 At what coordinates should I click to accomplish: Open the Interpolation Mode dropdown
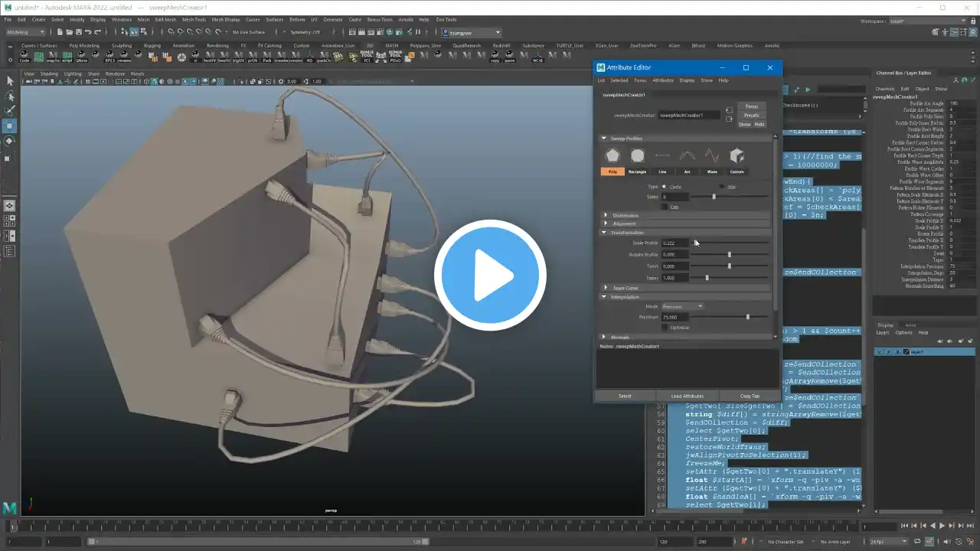(682, 307)
